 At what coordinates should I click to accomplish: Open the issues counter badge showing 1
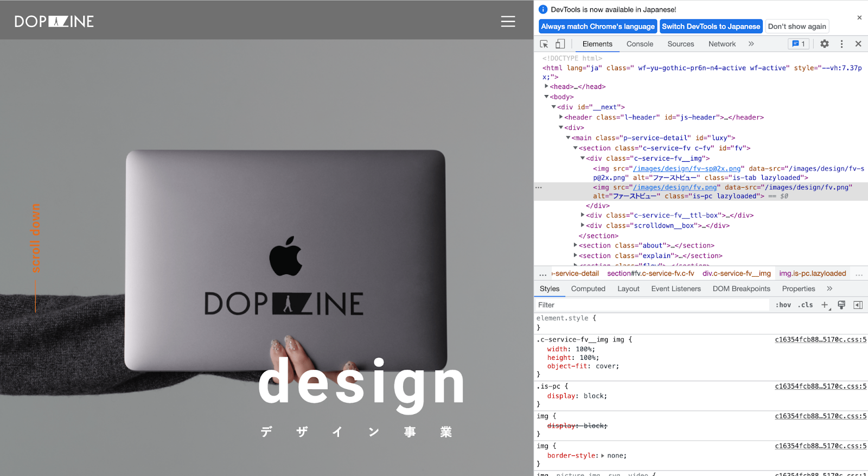pos(799,44)
